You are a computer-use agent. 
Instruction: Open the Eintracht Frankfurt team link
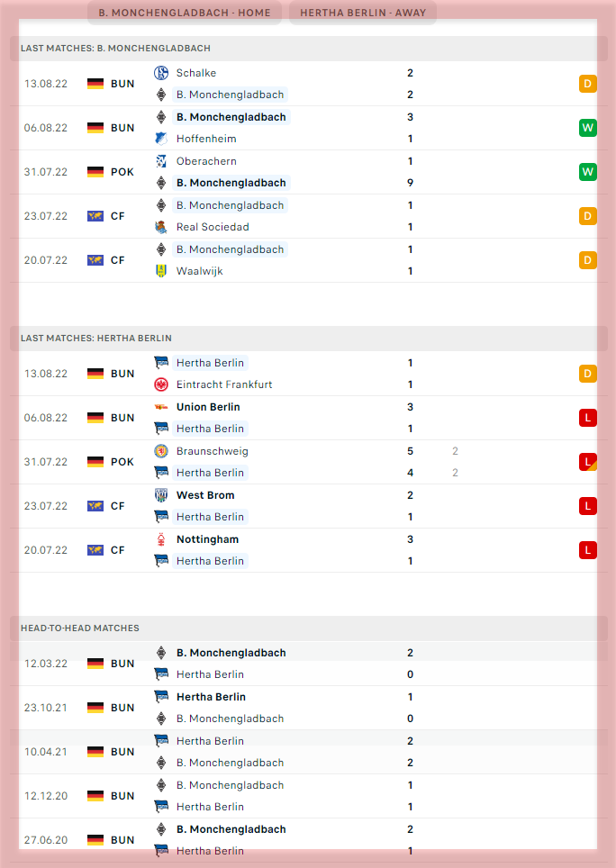tap(224, 384)
